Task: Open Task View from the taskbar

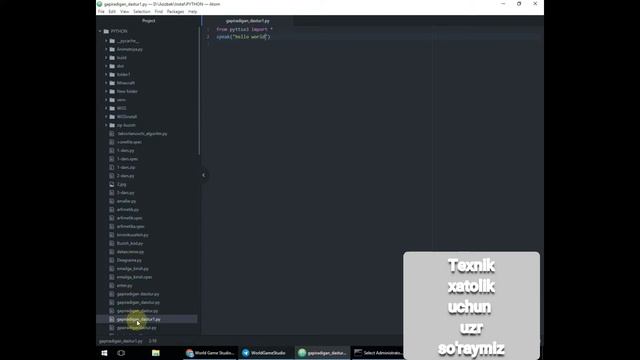Action: pos(121,353)
